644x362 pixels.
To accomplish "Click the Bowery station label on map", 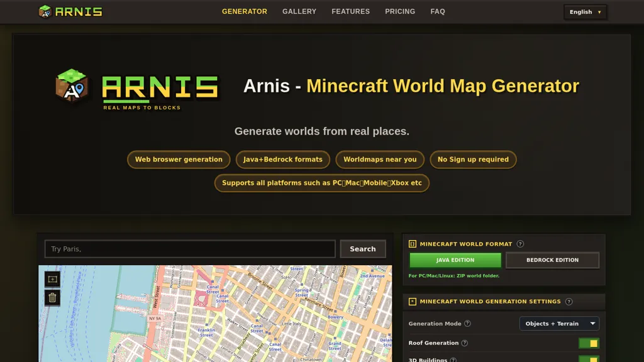I will (x=336, y=317).
